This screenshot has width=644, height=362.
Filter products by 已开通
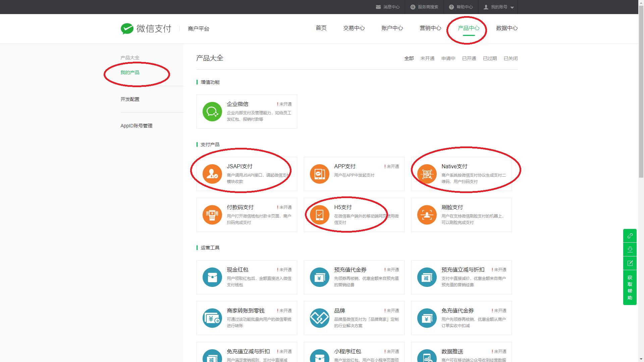(469, 58)
